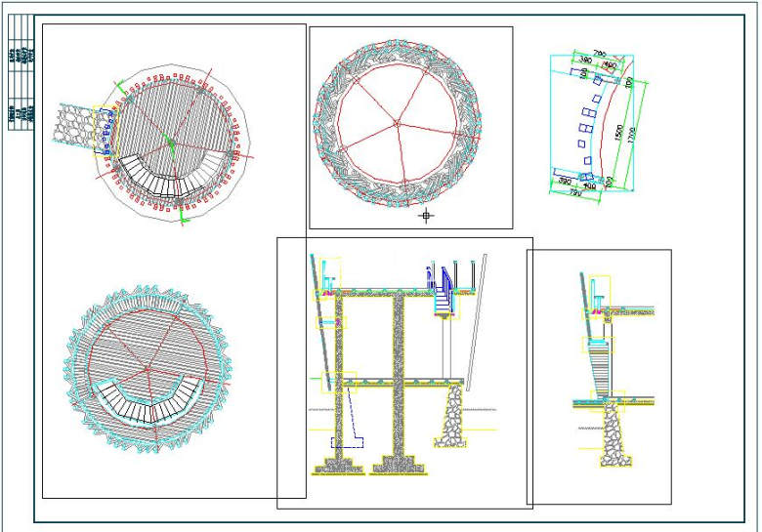Select the 1700 dimension text in the detail

[631, 136]
